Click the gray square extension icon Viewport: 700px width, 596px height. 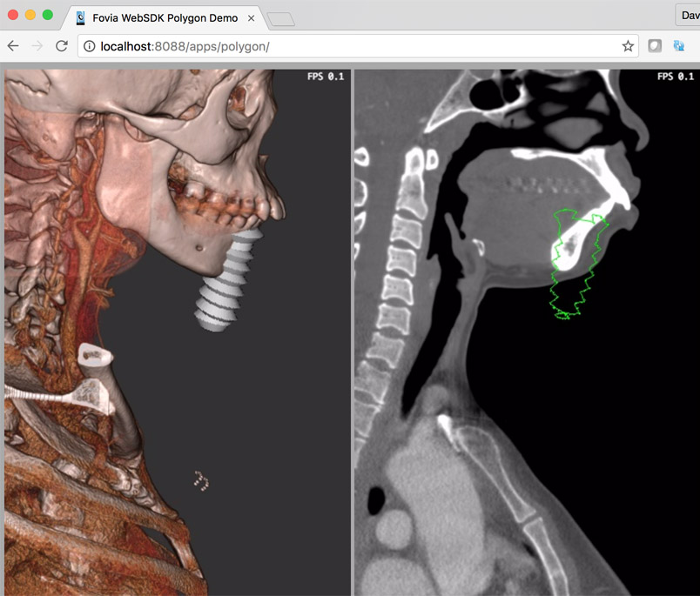655,46
